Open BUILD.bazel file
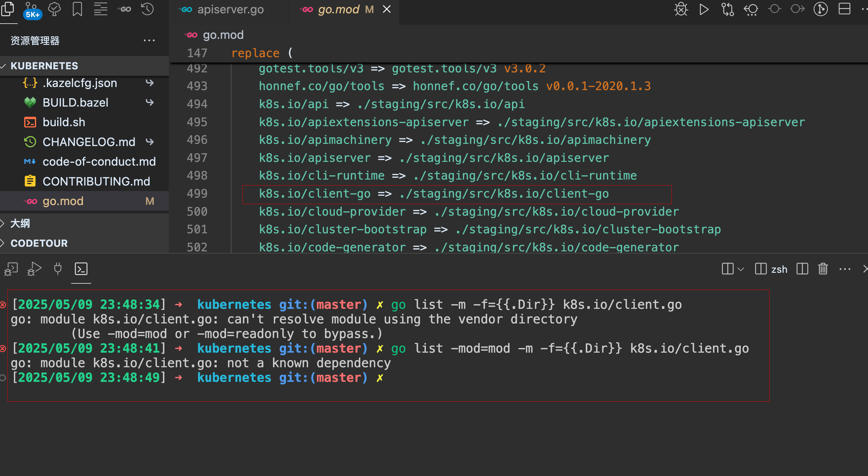Viewport: 868px width, 476px height. pos(84,103)
